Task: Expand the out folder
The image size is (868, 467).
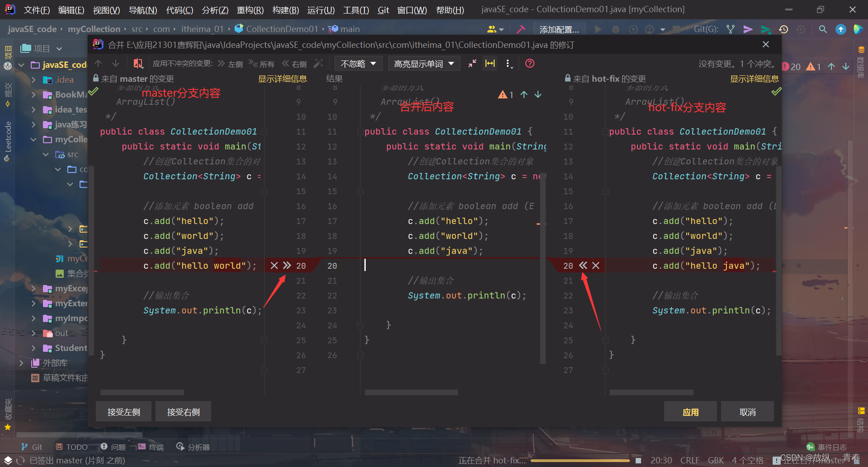Action: tap(33, 333)
